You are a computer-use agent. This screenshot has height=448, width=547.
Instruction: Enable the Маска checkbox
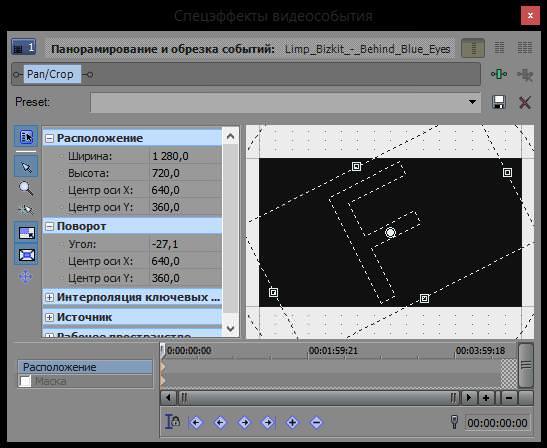(25, 381)
